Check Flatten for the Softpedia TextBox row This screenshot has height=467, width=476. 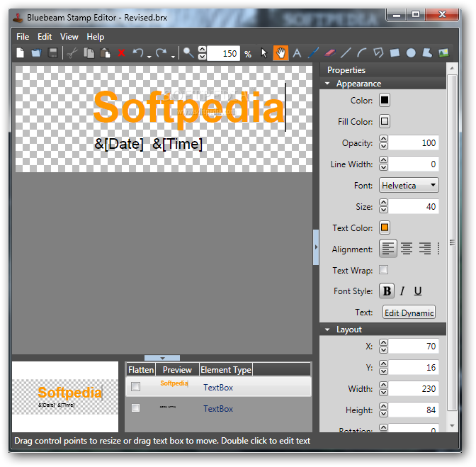click(x=136, y=386)
